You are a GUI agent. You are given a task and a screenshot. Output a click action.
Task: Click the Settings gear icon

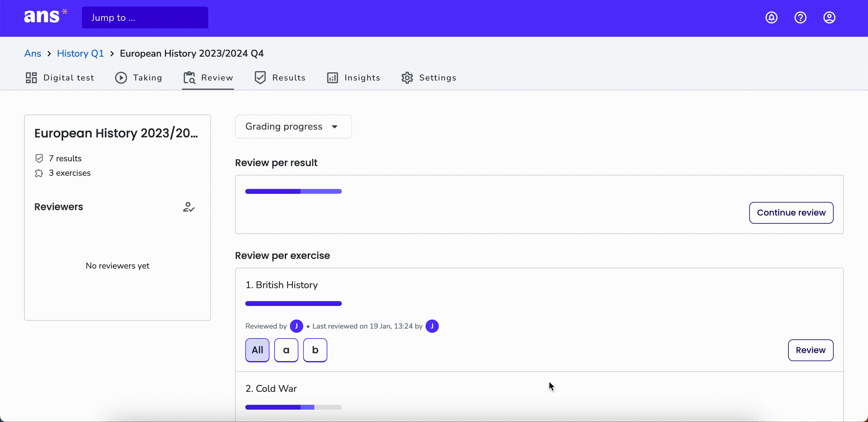pos(407,77)
